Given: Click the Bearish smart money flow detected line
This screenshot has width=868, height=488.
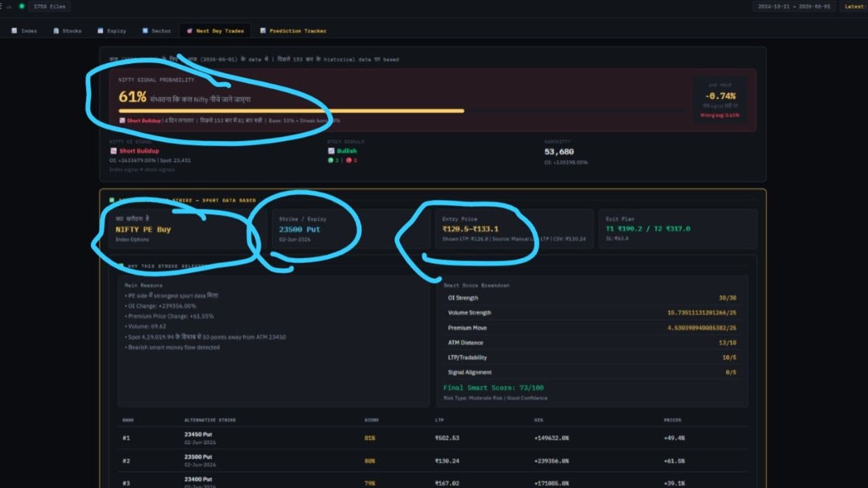Looking at the screenshot, I should 172,348.
